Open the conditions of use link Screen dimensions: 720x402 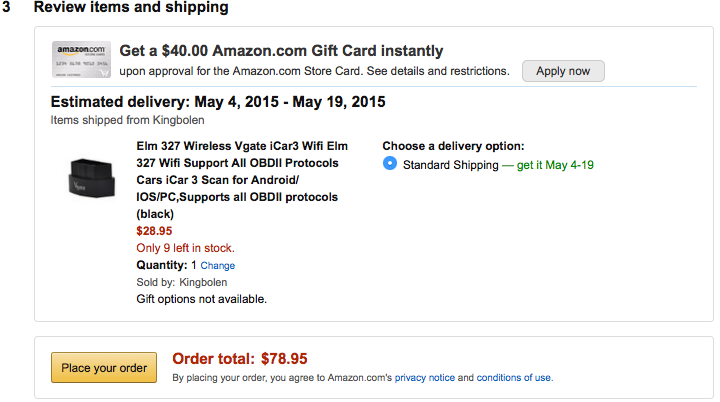(x=514, y=378)
